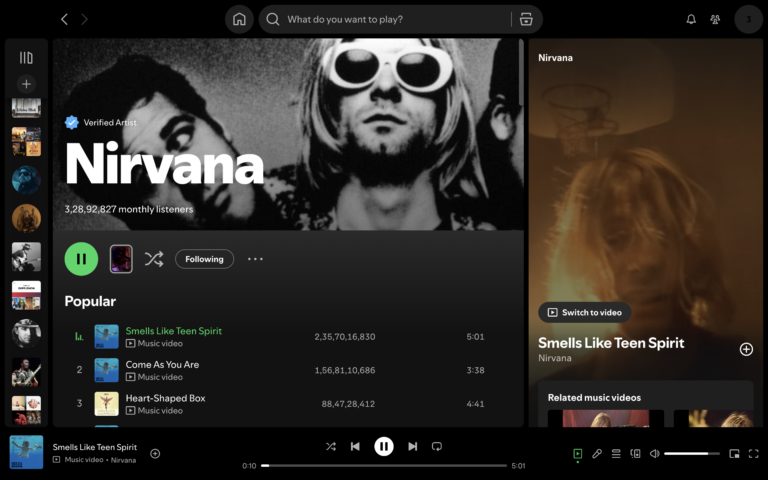The image size is (768, 480).
Task: Open the three-dot more options for Nirvana
Action: click(255, 259)
